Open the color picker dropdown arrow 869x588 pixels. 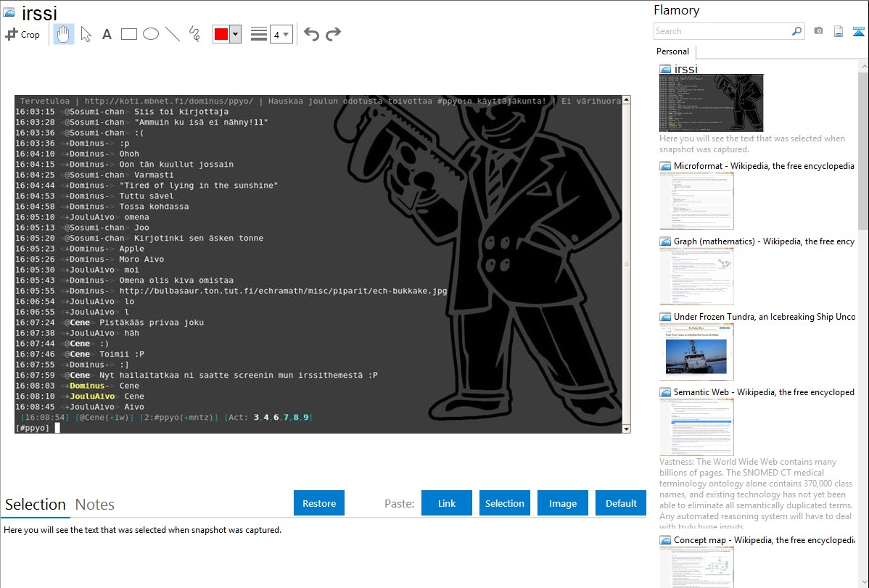tap(235, 34)
